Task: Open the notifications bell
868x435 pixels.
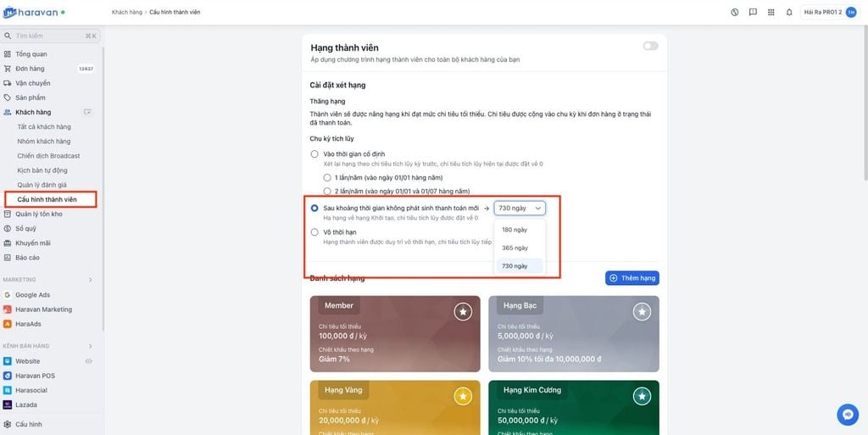Action: [789, 13]
